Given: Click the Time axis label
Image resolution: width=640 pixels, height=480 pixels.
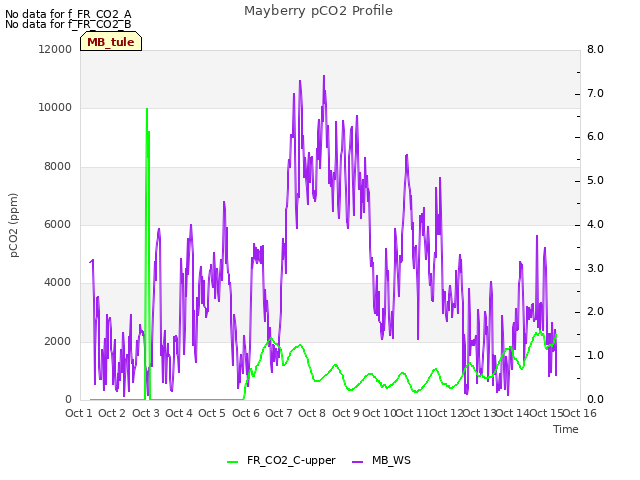Looking at the screenshot, I should click(x=566, y=429).
